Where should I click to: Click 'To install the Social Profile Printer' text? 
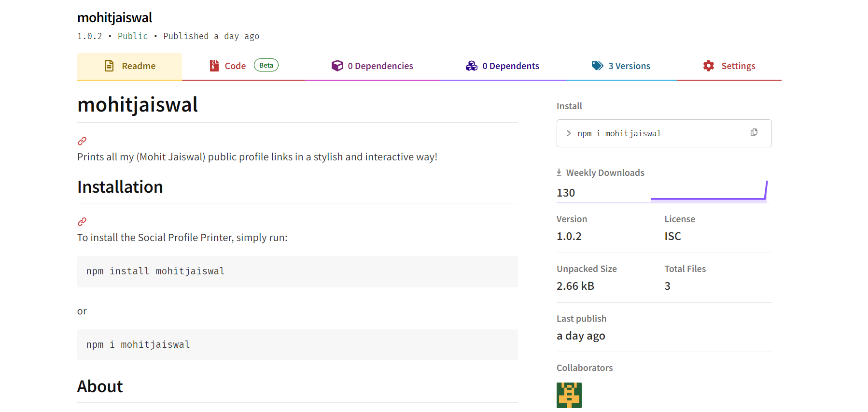182,238
